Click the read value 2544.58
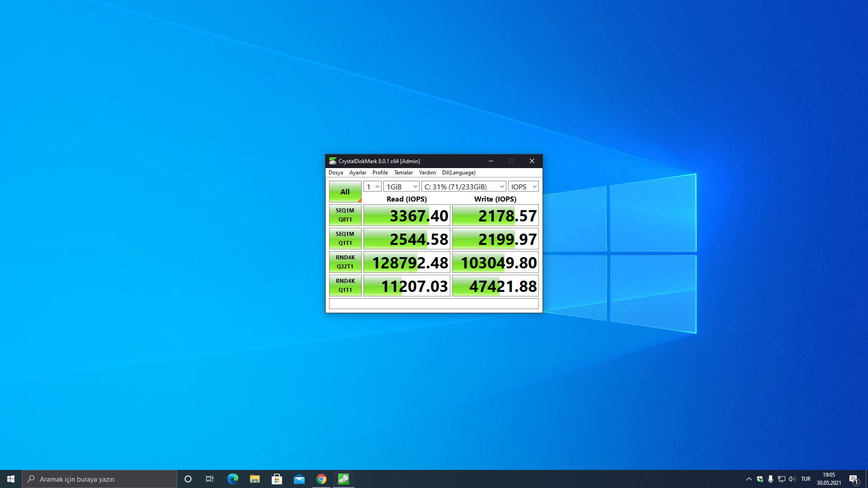 point(407,239)
